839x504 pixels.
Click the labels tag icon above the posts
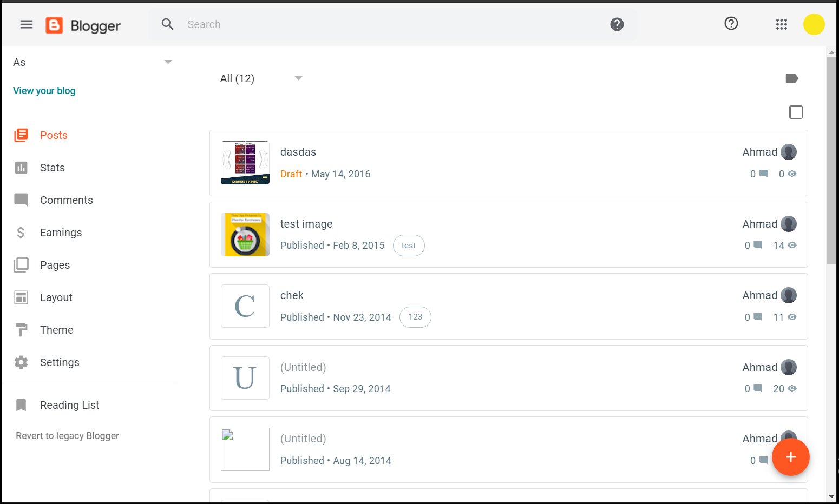791,78
